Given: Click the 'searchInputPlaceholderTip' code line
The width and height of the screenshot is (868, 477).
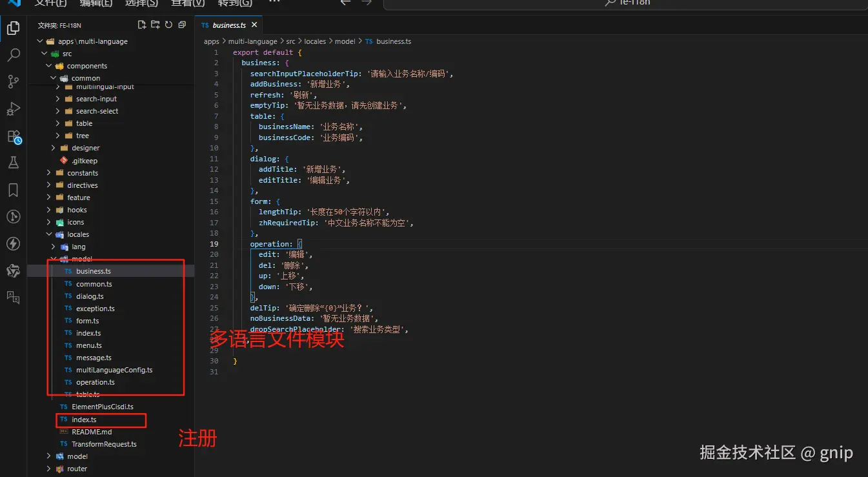Looking at the screenshot, I should pos(352,74).
